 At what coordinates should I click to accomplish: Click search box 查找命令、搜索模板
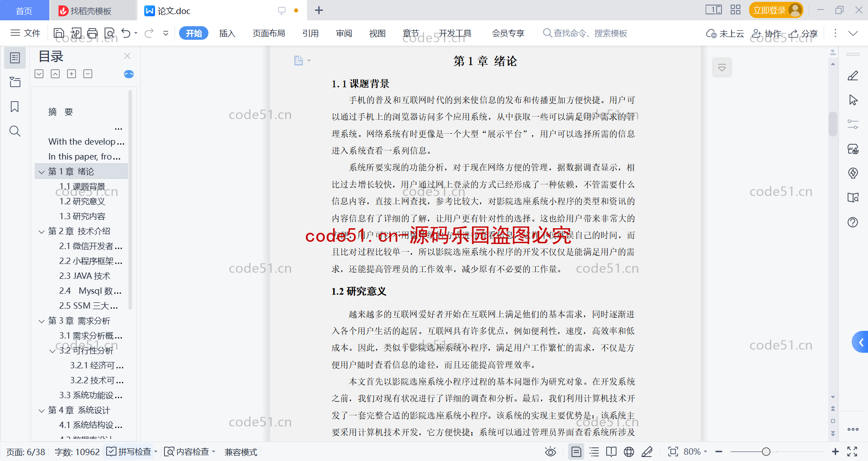(585, 33)
